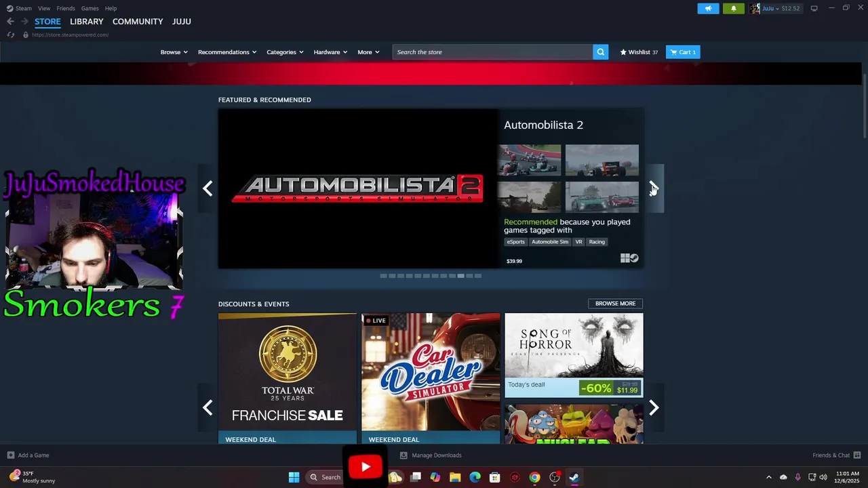Open the Games menu
The height and width of the screenshot is (488, 868).
pyautogui.click(x=90, y=8)
